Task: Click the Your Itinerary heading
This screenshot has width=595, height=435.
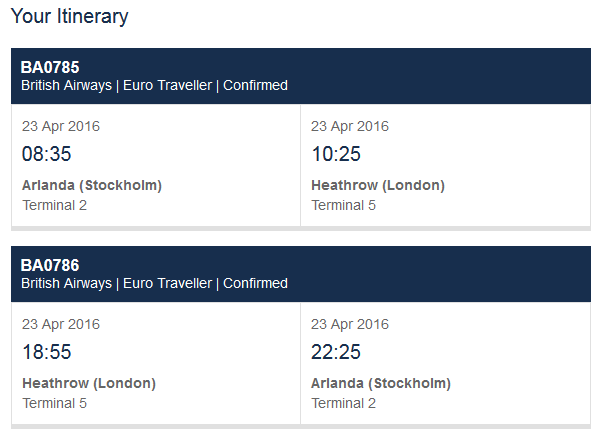Action: [x=69, y=17]
